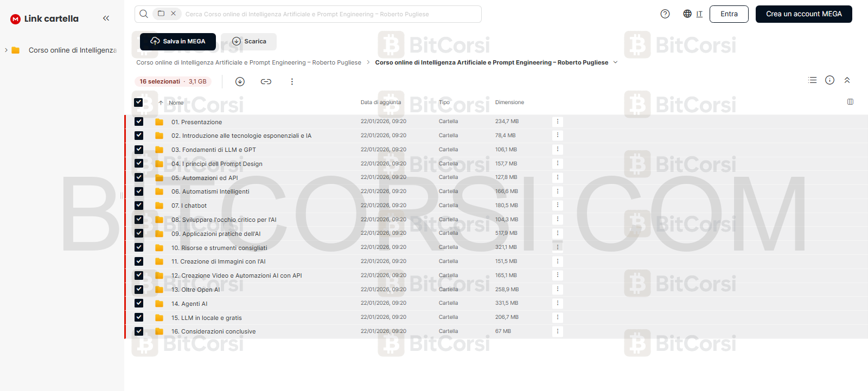Open the help question mark icon

pyautogui.click(x=665, y=14)
